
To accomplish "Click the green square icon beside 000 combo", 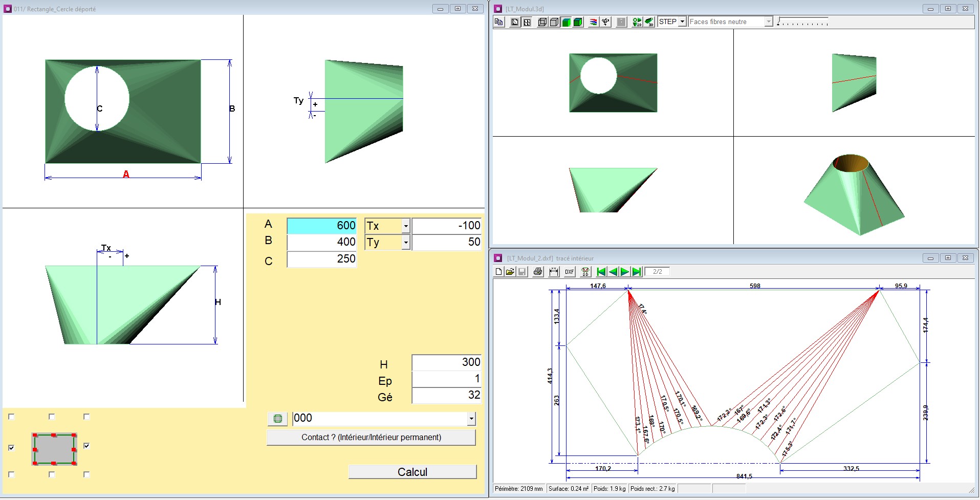I will coord(277,419).
